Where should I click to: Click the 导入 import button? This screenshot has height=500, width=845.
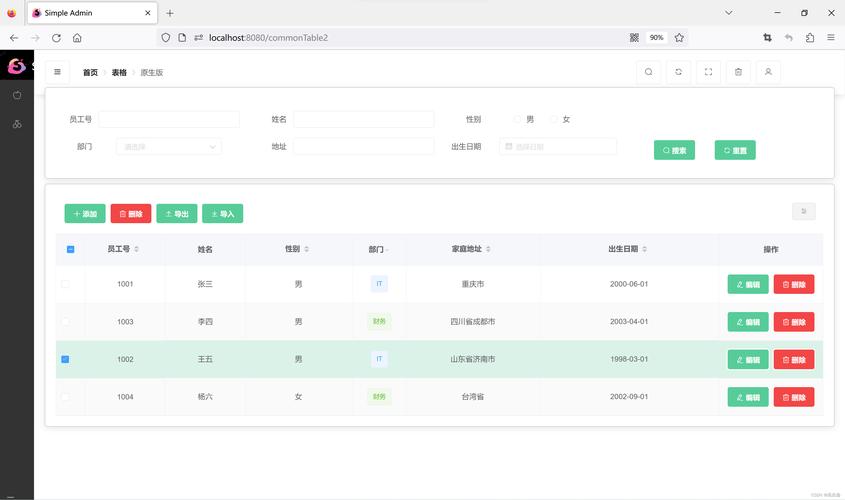point(223,213)
